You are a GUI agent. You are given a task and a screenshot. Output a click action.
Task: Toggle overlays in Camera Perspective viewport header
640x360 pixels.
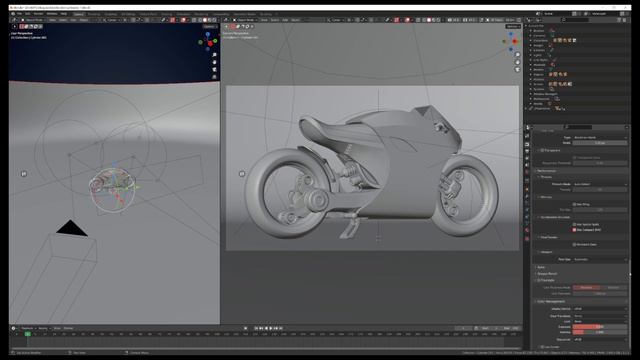[x=408, y=20]
